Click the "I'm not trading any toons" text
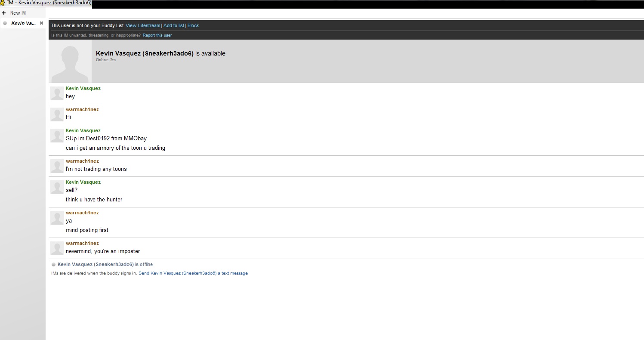This screenshot has height=340, width=644. [96, 169]
